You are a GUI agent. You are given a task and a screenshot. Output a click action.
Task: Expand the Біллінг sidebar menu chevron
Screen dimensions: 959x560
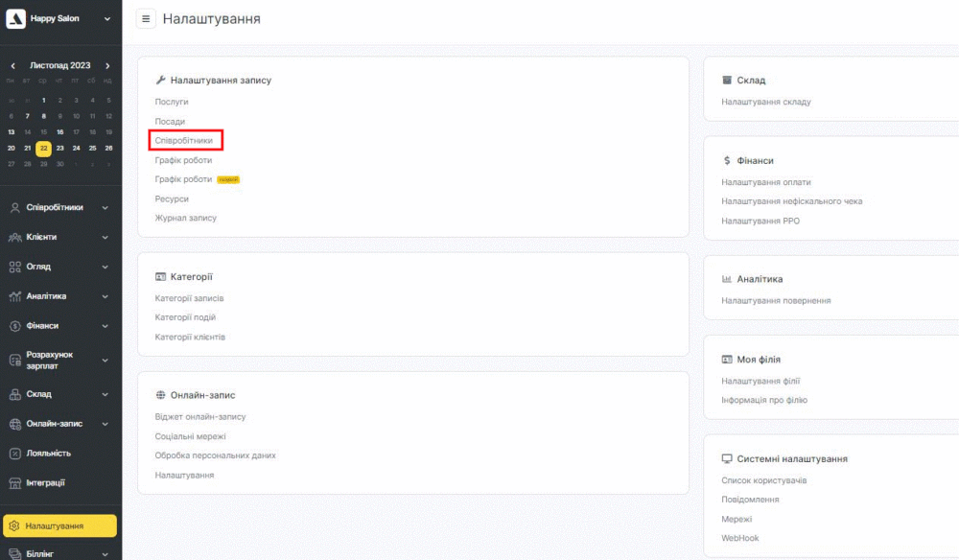(x=105, y=554)
